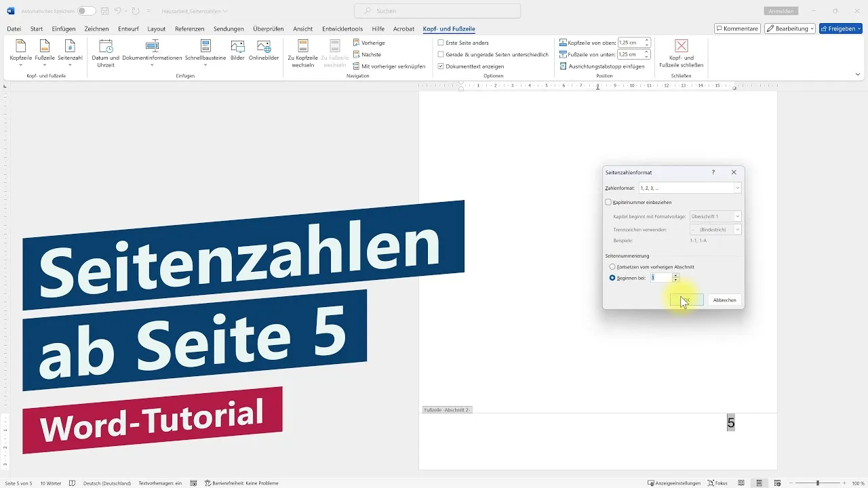
Task: Toggle Mit vorheriger verknüpfen
Action: point(389,66)
